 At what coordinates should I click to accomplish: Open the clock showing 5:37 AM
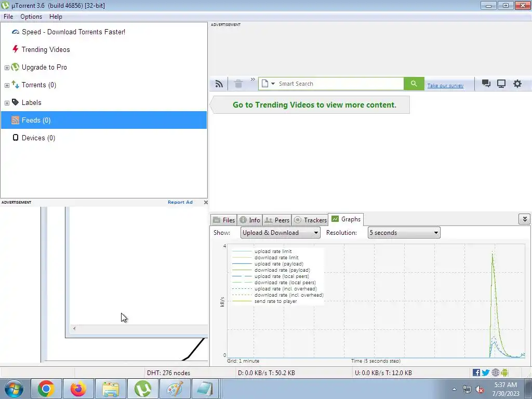pyautogui.click(x=506, y=389)
